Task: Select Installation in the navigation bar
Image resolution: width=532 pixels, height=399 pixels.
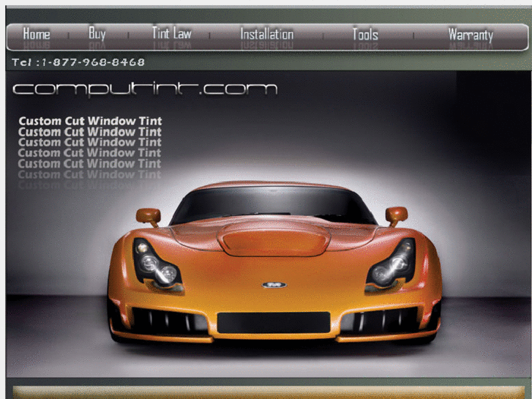Action: [267, 34]
